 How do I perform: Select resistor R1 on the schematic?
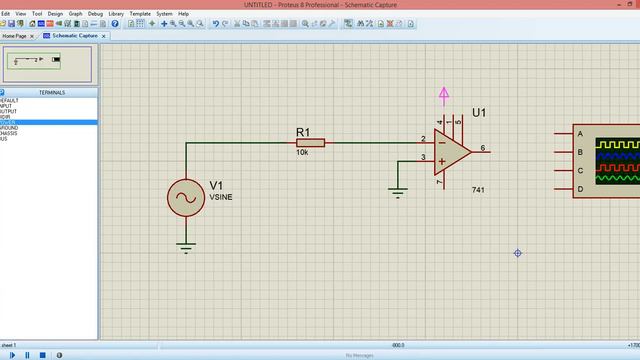(311, 143)
